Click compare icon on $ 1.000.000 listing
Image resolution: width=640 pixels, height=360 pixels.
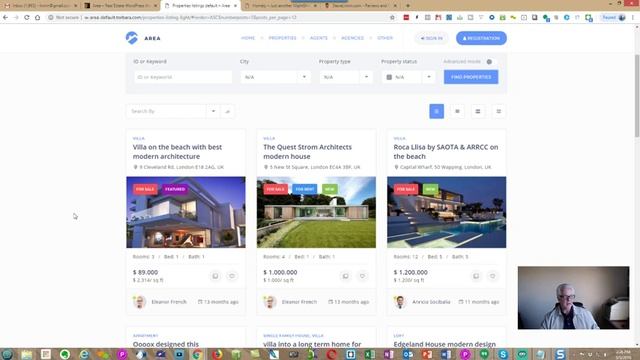pyautogui.click(x=345, y=276)
